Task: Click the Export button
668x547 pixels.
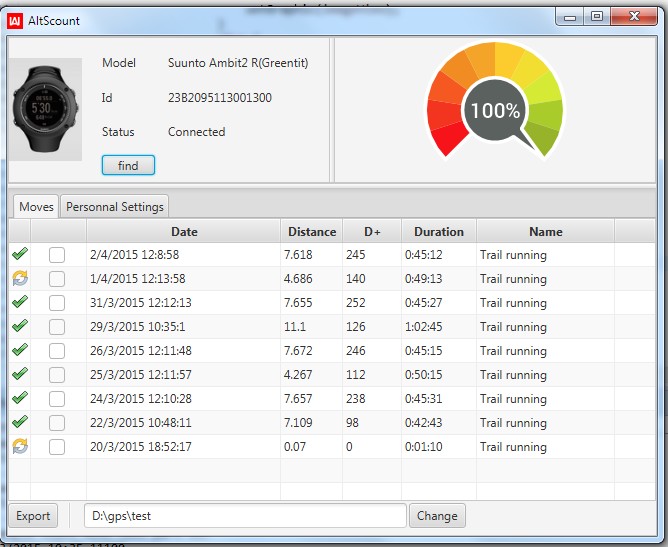Action: (x=33, y=515)
